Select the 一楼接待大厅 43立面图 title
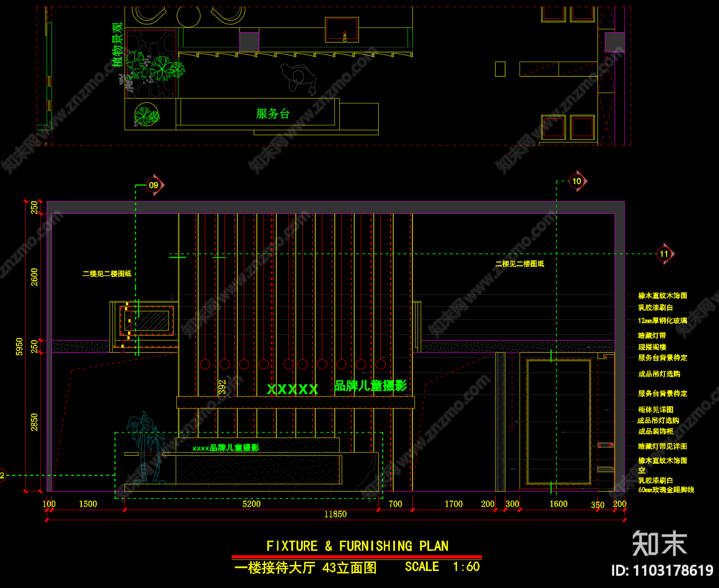 pos(306,568)
